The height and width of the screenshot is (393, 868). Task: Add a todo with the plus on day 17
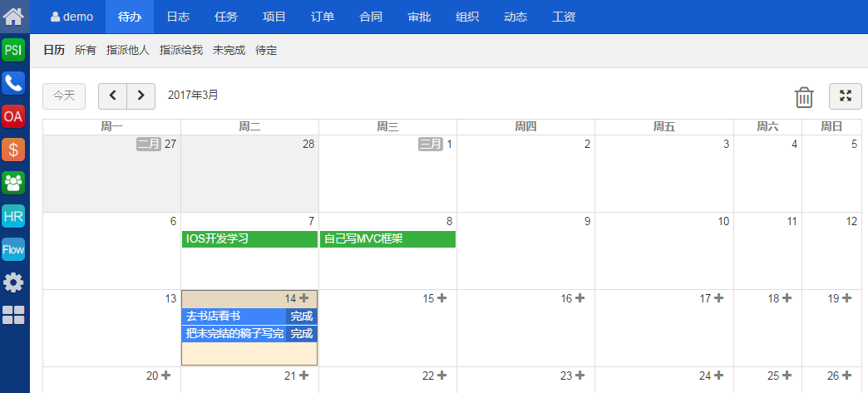(718, 297)
